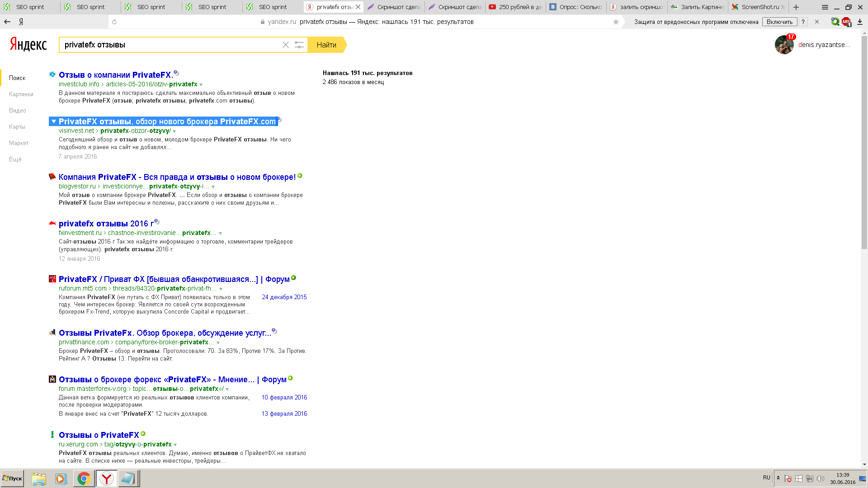Screen dimensions: 868x488
Task: Click the Найти search button
Action: tap(326, 45)
